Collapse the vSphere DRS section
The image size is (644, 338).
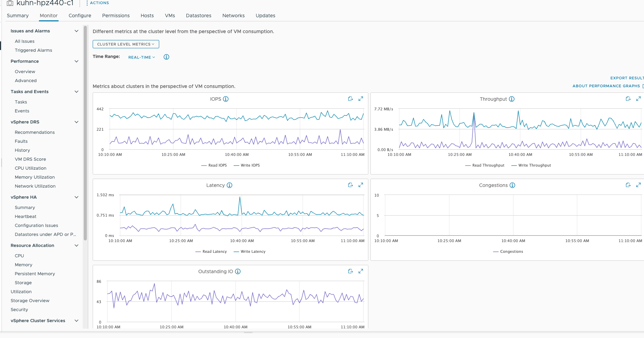pos(76,122)
